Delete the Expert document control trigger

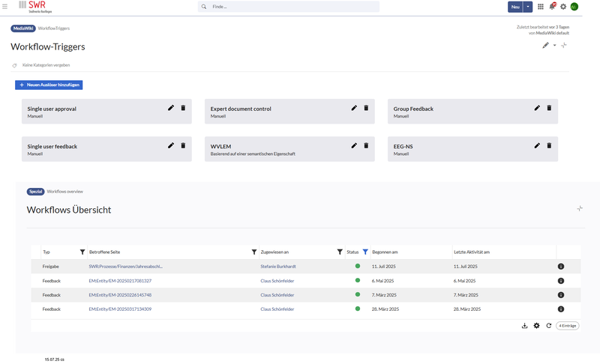(366, 108)
